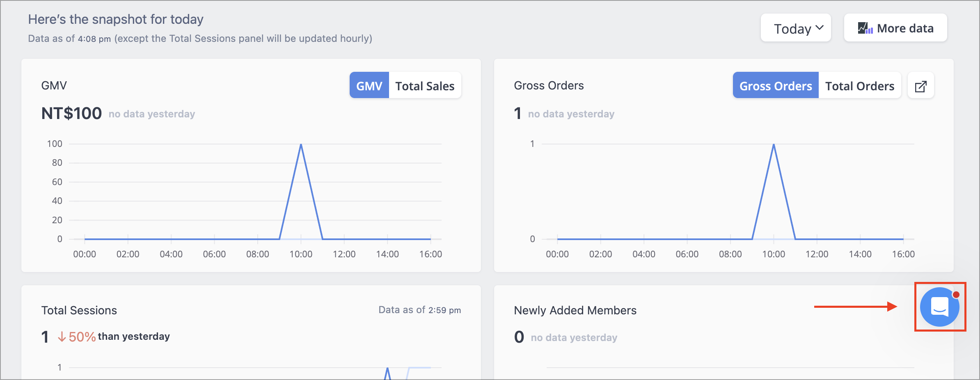Click 'Data as of 2:59 pm' text
Image resolution: width=980 pixels, height=380 pixels.
419,310
